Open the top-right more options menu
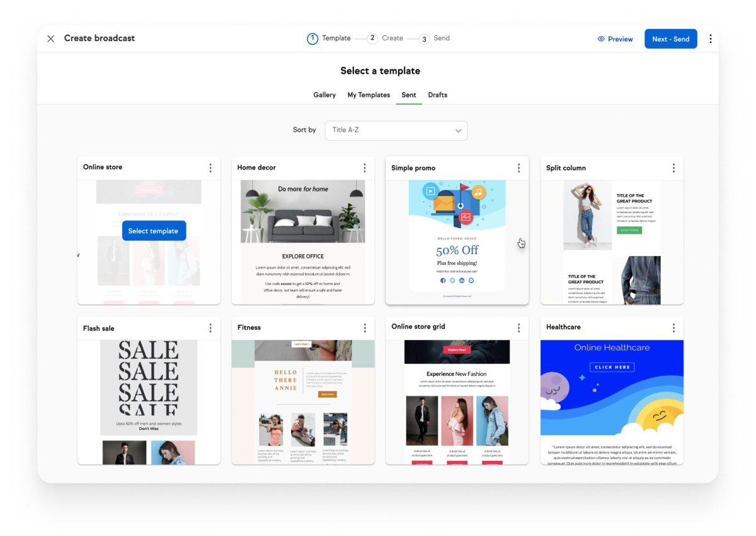Image resolution: width=756 pixels, height=536 pixels. point(710,38)
